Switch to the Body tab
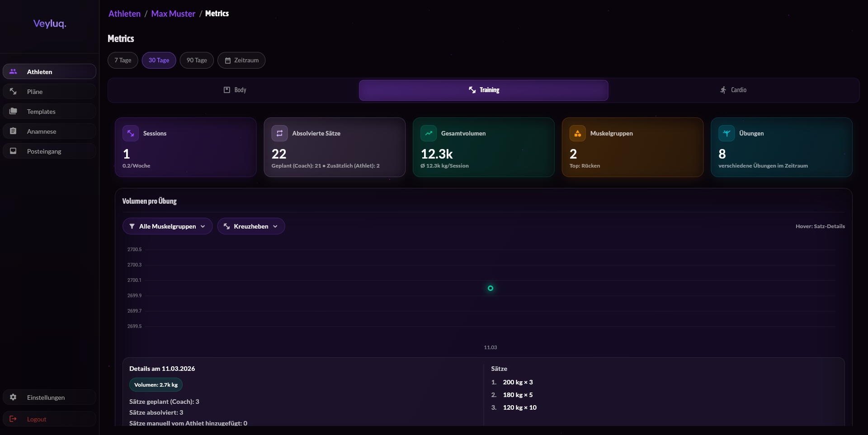The image size is (868, 435). tap(235, 90)
